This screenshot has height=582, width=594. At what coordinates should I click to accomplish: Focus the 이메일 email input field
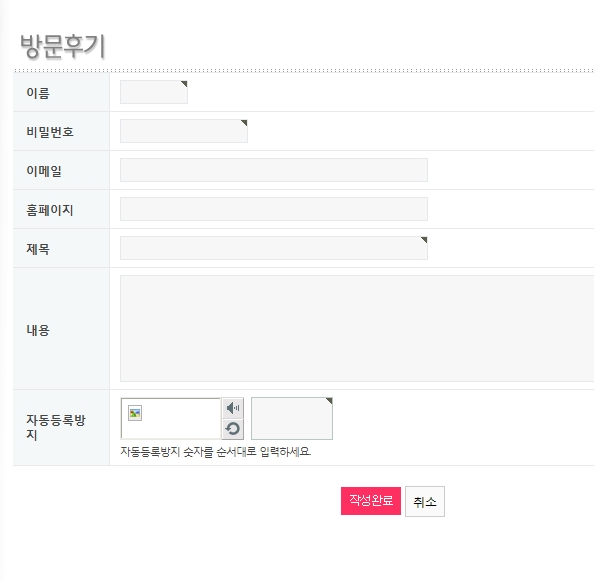pyautogui.click(x=274, y=170)
